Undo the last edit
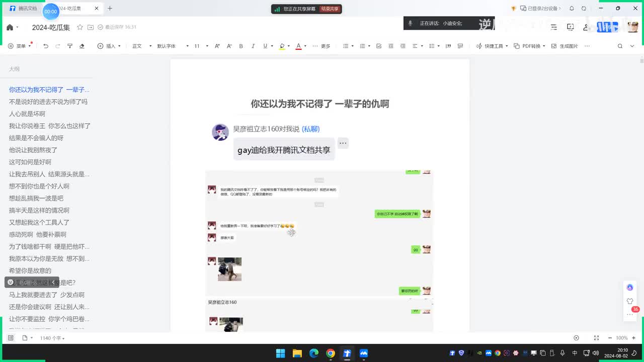Viewport: 644px width, 362px height. (46, 46)
